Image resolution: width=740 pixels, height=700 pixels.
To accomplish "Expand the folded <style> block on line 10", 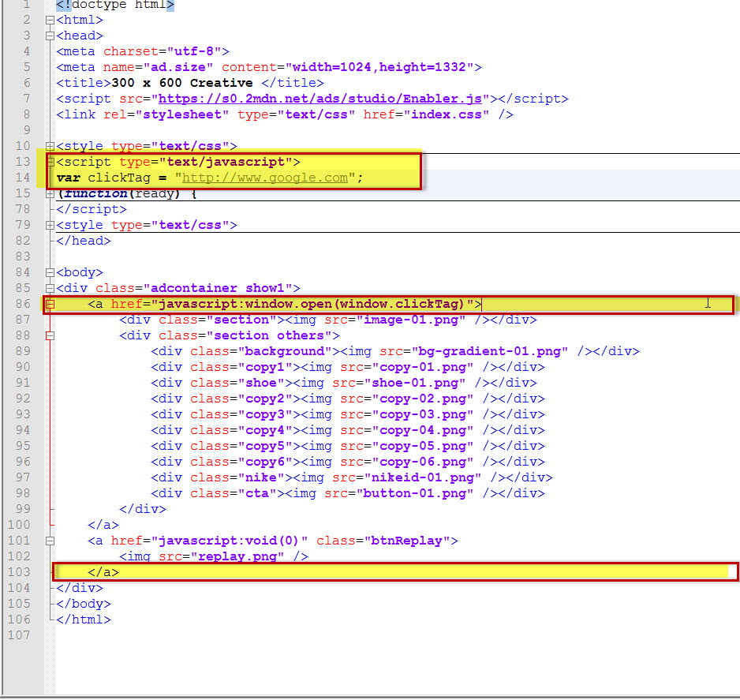I will pyautogui.click(x=50, y=146).
